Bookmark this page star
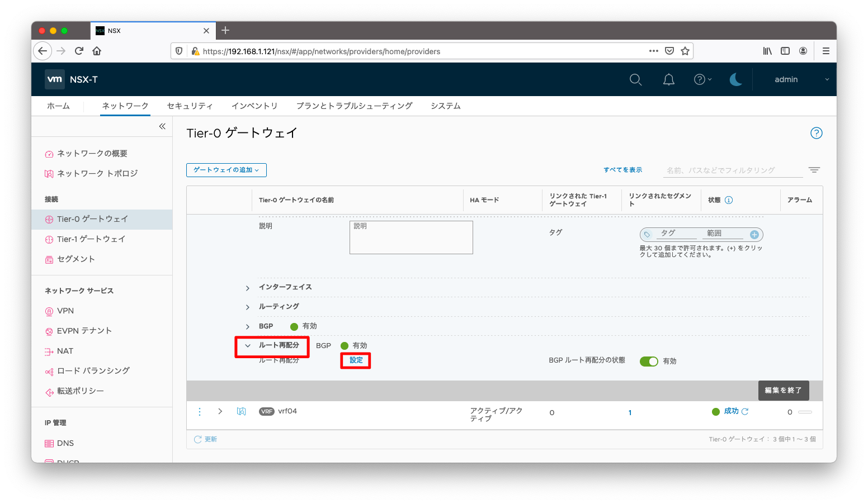This screenshot has width=868, height=504. click(x=685, y=51)
